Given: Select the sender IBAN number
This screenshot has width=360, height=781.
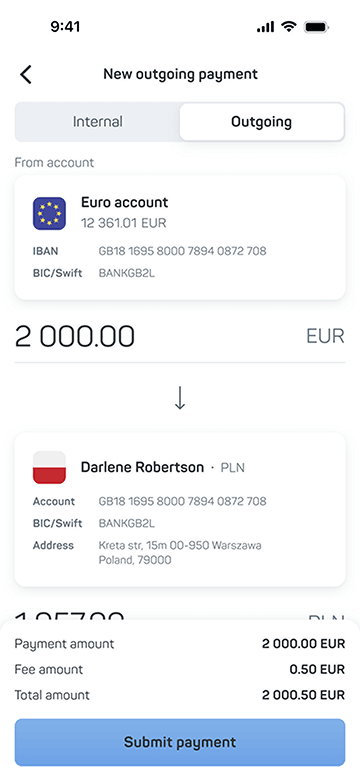Looking at the screenshot, I should pos(182,251).
